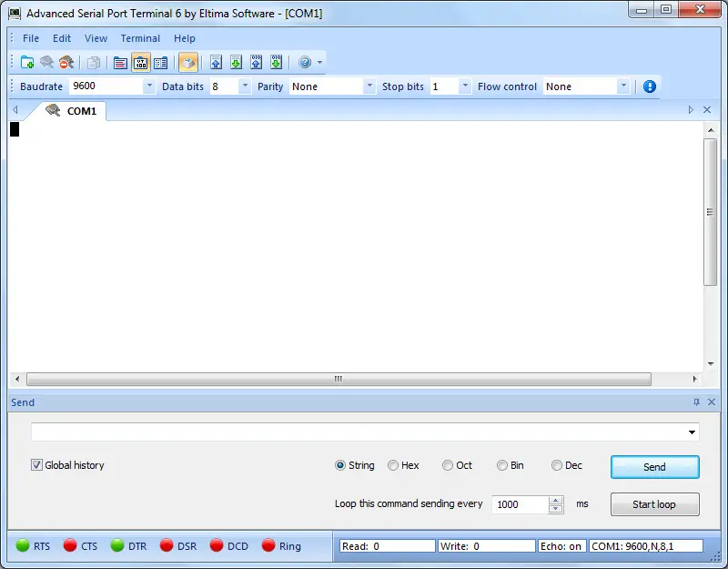728x569 pixels.
Task: Click the Help question mark icon
Action: [305, 62]
